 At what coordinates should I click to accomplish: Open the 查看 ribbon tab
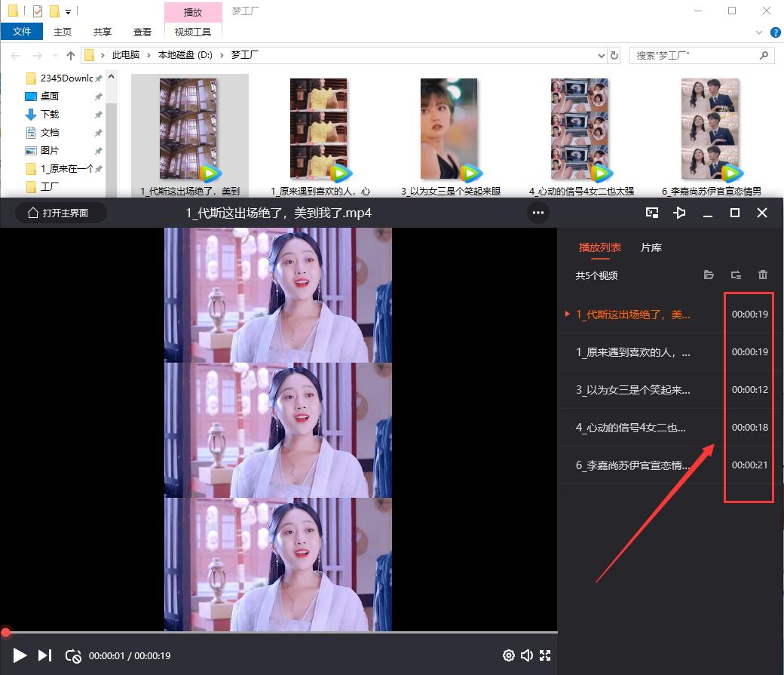tap(142, 32)
